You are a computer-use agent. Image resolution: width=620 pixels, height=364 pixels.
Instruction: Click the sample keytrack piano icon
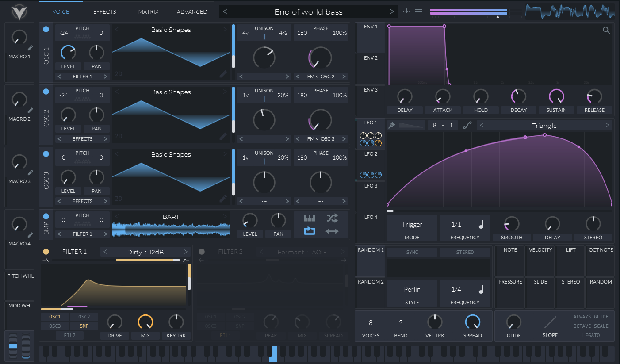[310, 218]
